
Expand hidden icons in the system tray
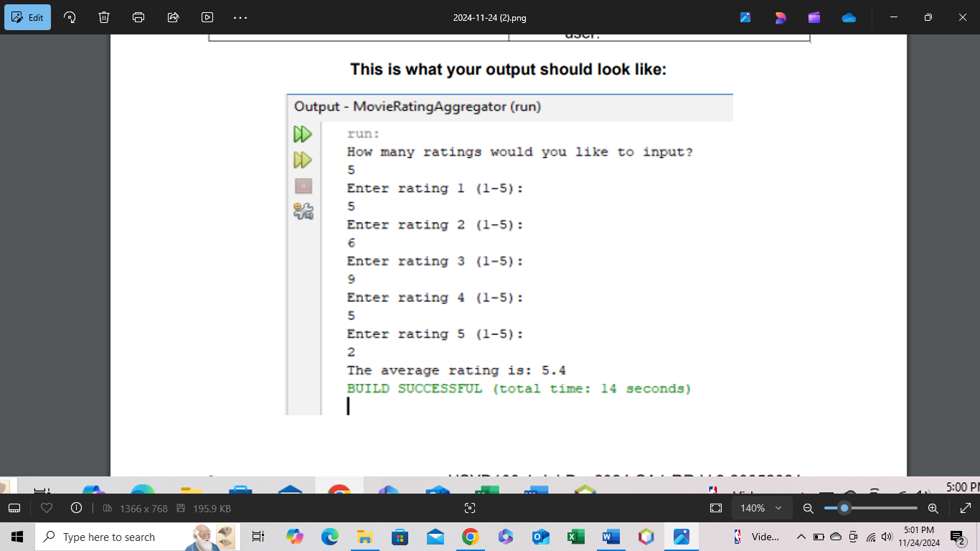[x=801, y=537]
